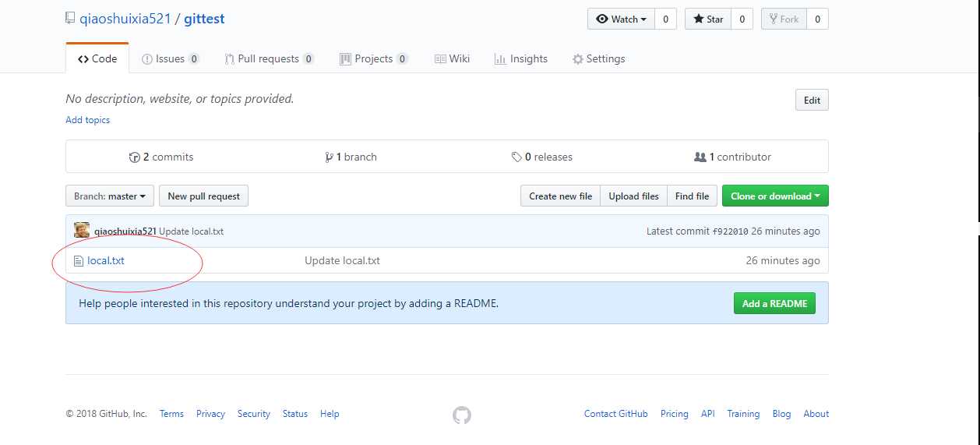
Task: Star this repository
Action: 708,19
